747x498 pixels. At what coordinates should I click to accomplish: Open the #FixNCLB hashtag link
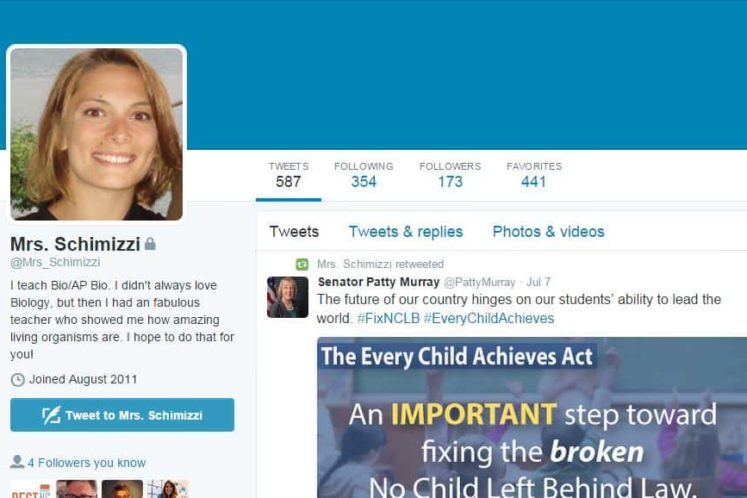point(388,318)
